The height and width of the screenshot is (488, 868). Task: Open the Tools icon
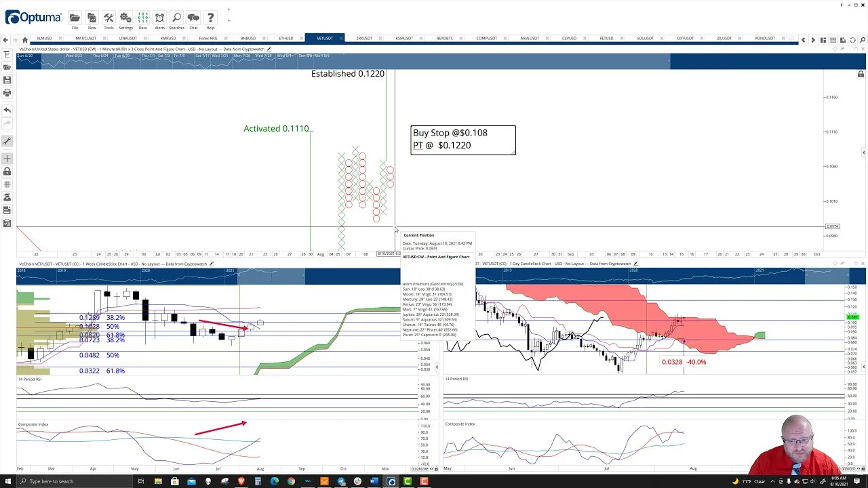pyautogui.click(x=108, y=20)
